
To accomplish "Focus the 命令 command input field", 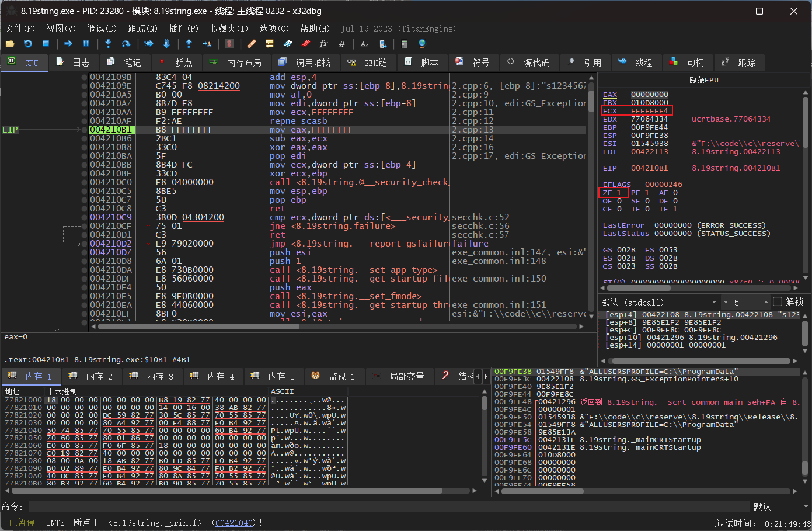I will tap(388, 506).
